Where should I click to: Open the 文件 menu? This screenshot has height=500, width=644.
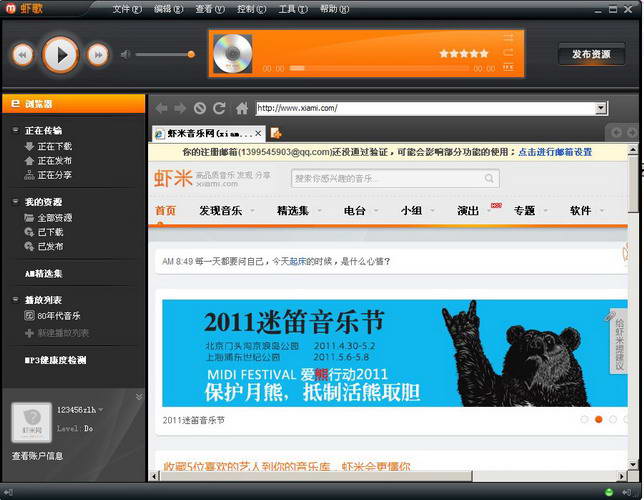127,9
